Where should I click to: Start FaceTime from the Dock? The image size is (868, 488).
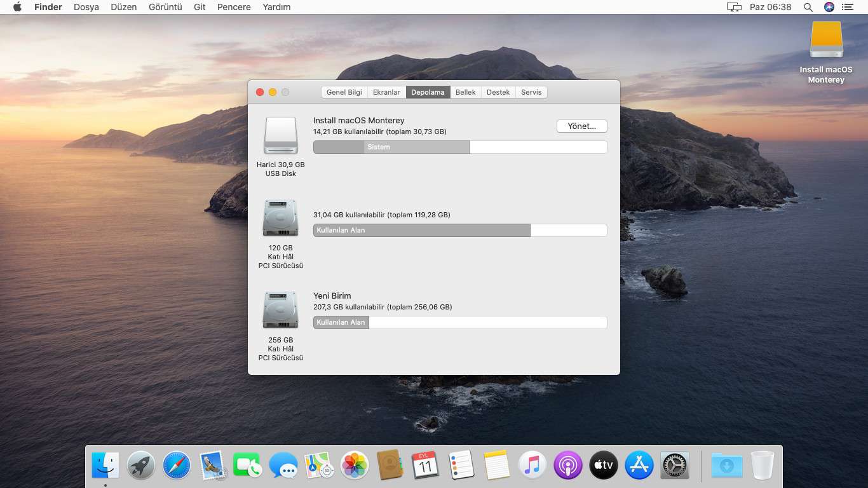click(247, 465)
